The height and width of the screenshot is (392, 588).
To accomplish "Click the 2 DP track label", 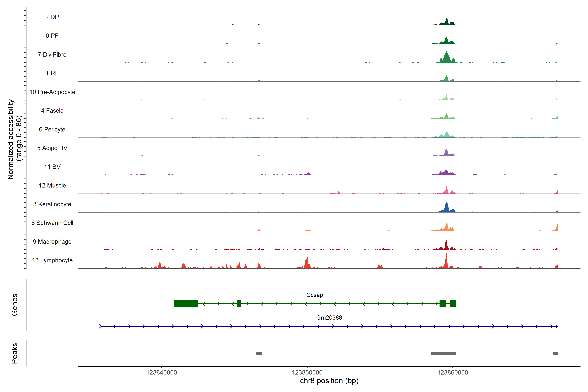I will tap(52, 17).
